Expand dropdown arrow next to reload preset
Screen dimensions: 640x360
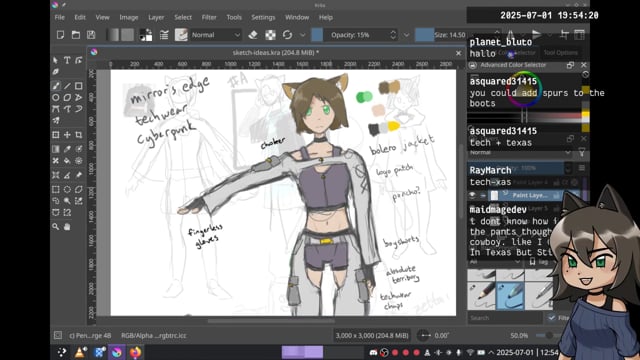point(302,35)
